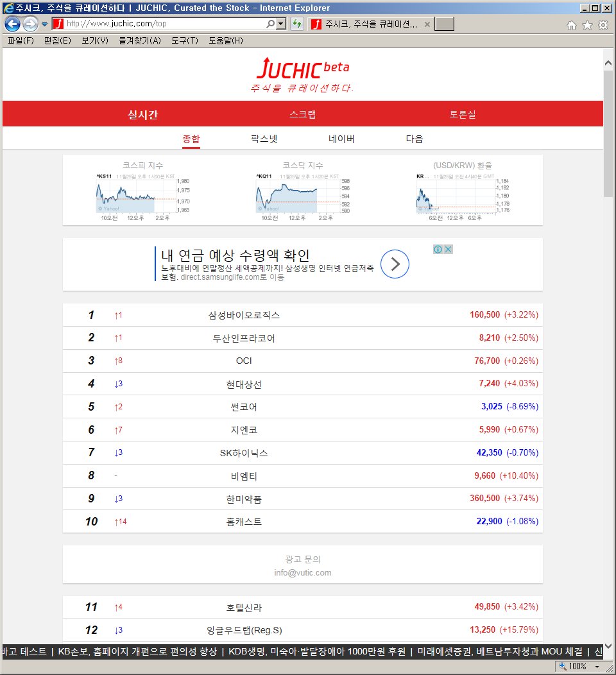Open the 내 연금 예상 수령액 확인 ad link
The height and width of the screenshot is (675, 616).
pos(235,255)
